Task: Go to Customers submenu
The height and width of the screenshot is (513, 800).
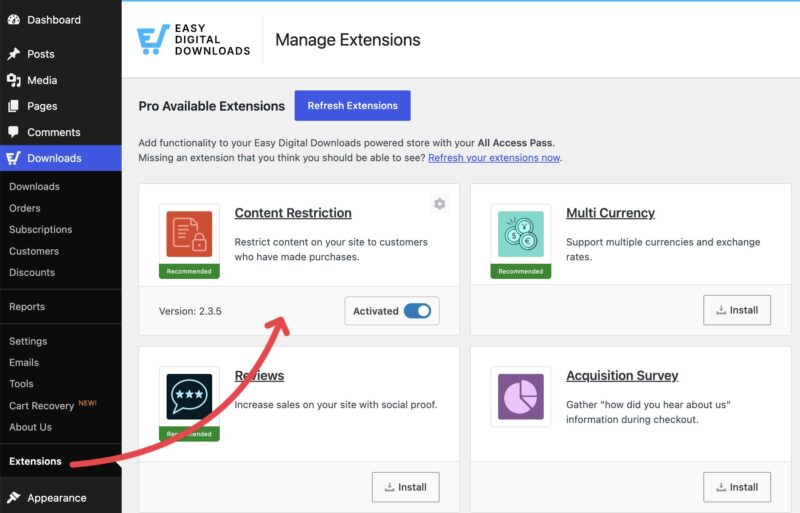Action: (34, 251)
